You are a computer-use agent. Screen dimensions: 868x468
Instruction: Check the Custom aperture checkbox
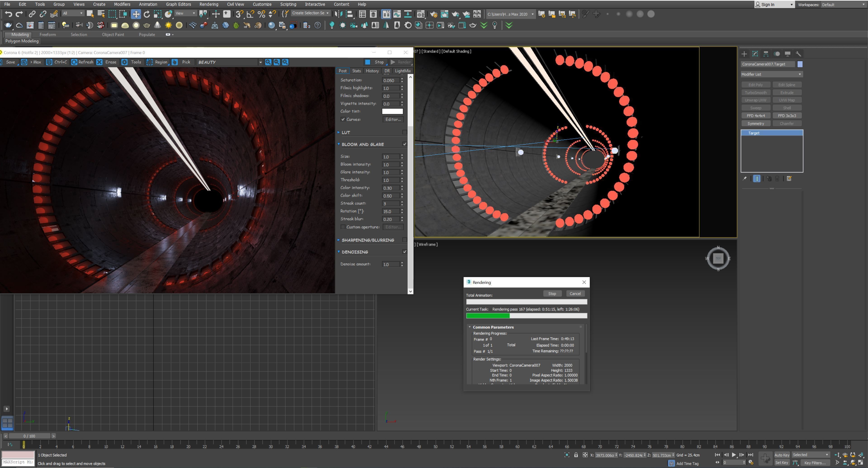(x=343, y=227)
